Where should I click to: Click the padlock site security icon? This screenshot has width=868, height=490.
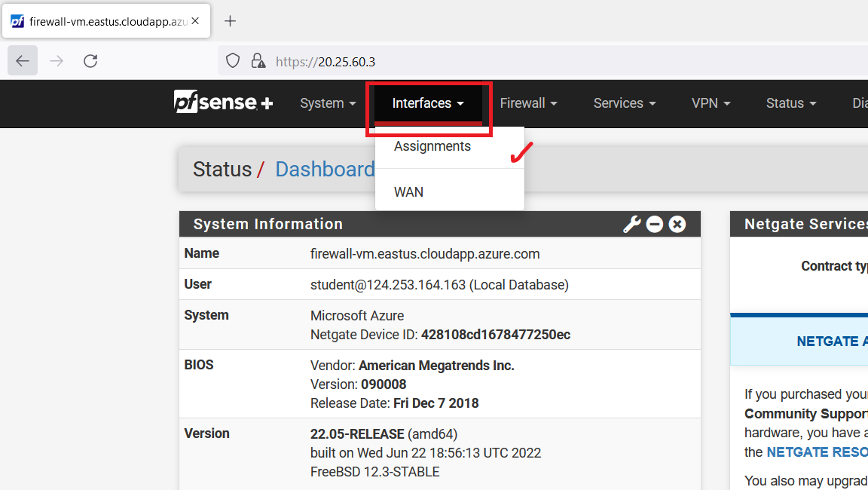tap(258, 61)
